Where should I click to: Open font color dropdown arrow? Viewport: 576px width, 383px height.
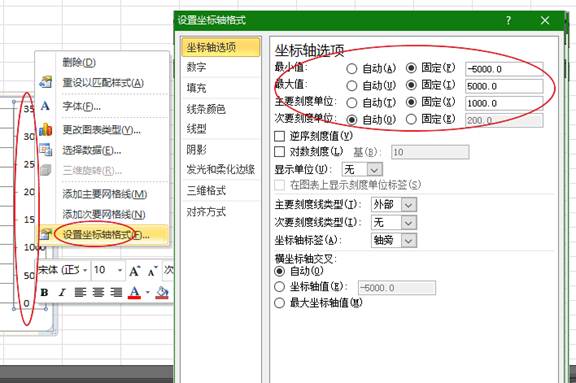147,292
